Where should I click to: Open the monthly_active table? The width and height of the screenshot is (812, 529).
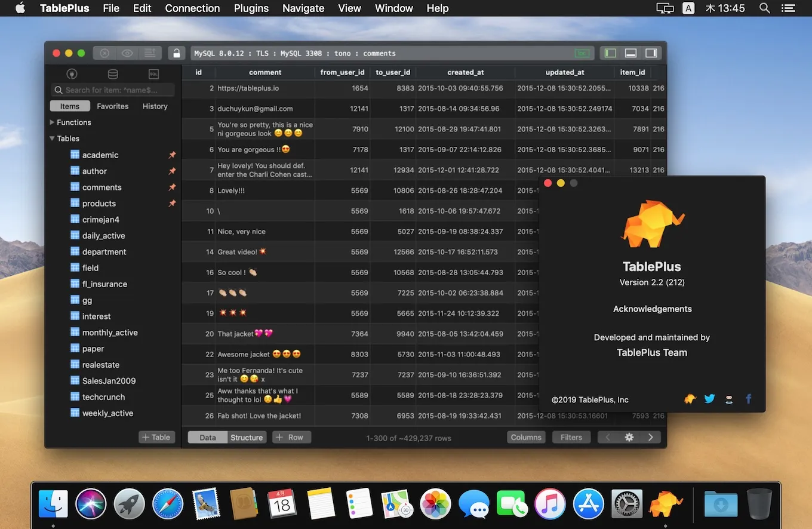[x=110, y=333]
